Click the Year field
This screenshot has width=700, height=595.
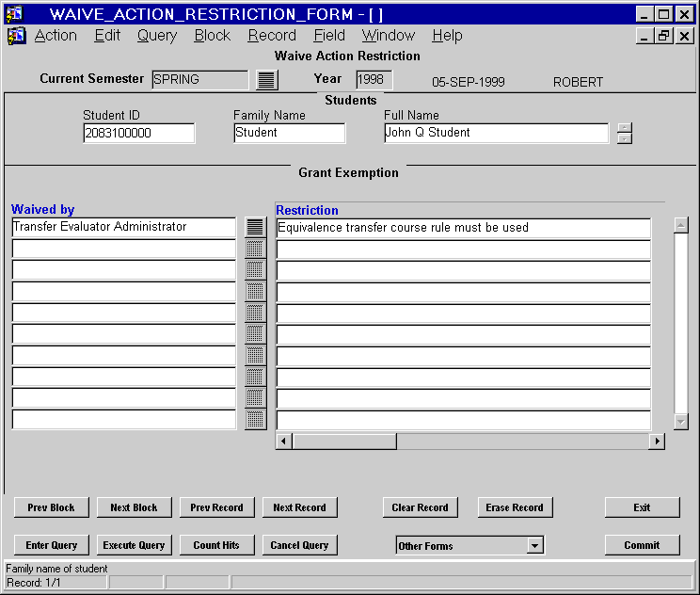pos(374,80)
